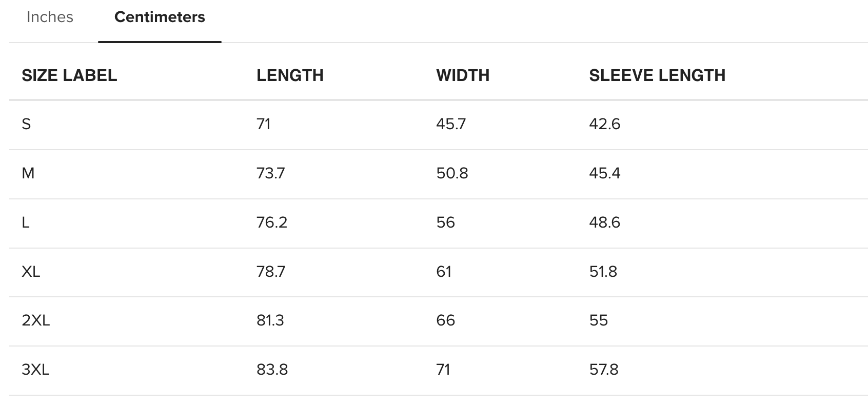This screenshot has height=407, width=868.
Task: Click the L size label
Action: [26, 222]
